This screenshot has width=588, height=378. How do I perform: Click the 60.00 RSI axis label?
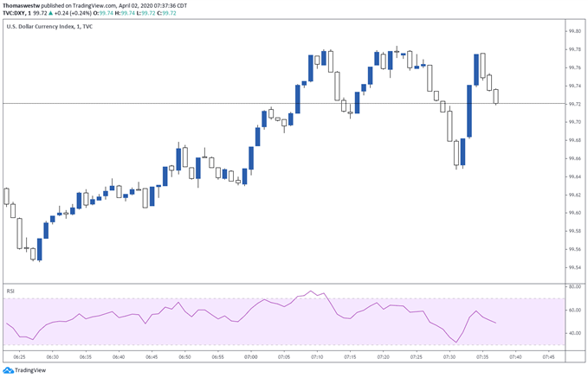click(x=575, y=311)
